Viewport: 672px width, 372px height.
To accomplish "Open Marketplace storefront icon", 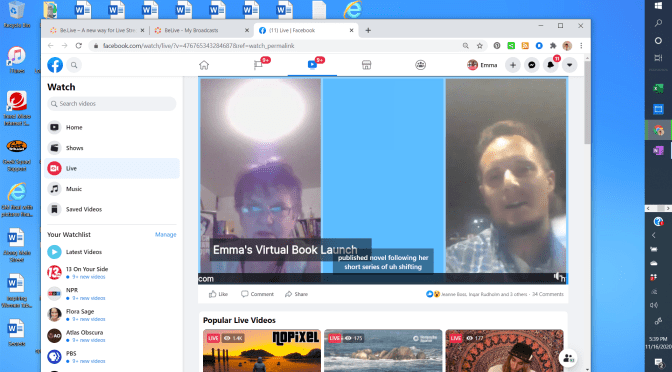I will pyautogui.click(x=366, y=65).
